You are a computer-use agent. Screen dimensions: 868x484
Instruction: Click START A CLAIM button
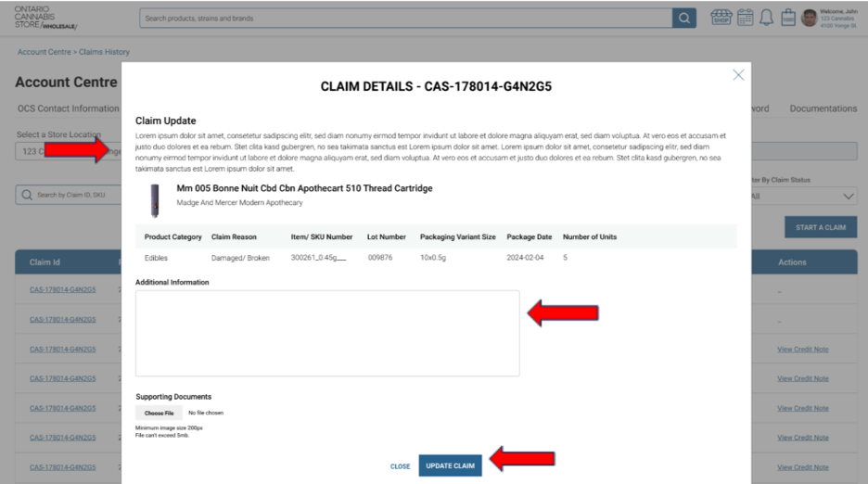[x=821, y=227]
